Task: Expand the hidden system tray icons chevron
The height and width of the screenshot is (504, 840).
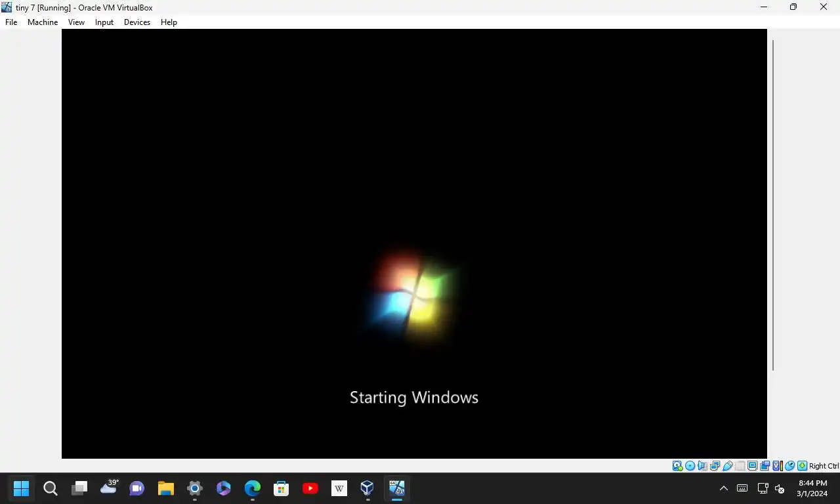Action: pos(723,488)
